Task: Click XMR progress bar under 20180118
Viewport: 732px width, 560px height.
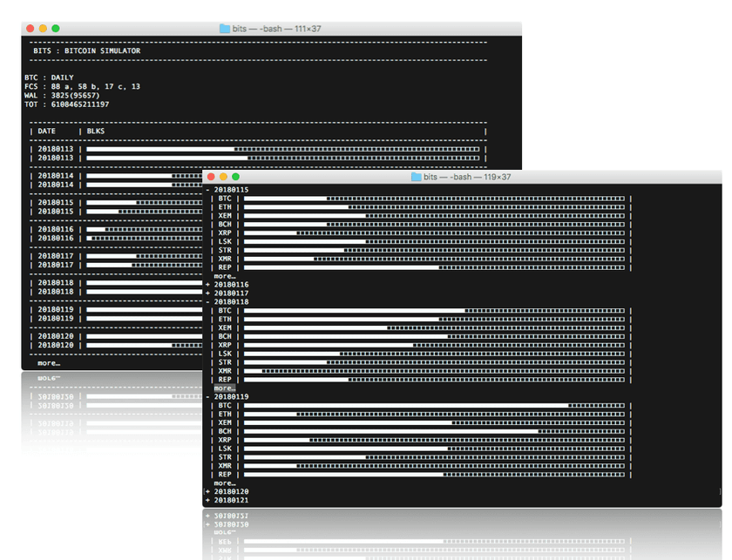Action: (x=434, y=372)
